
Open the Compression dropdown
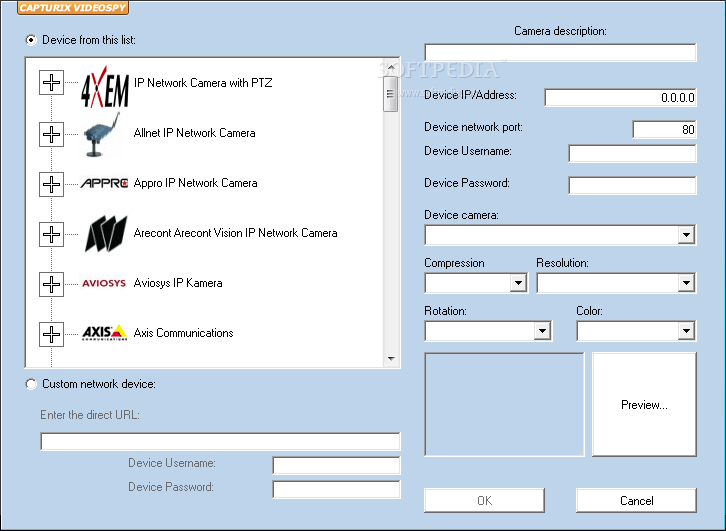[x=518, y=283]
